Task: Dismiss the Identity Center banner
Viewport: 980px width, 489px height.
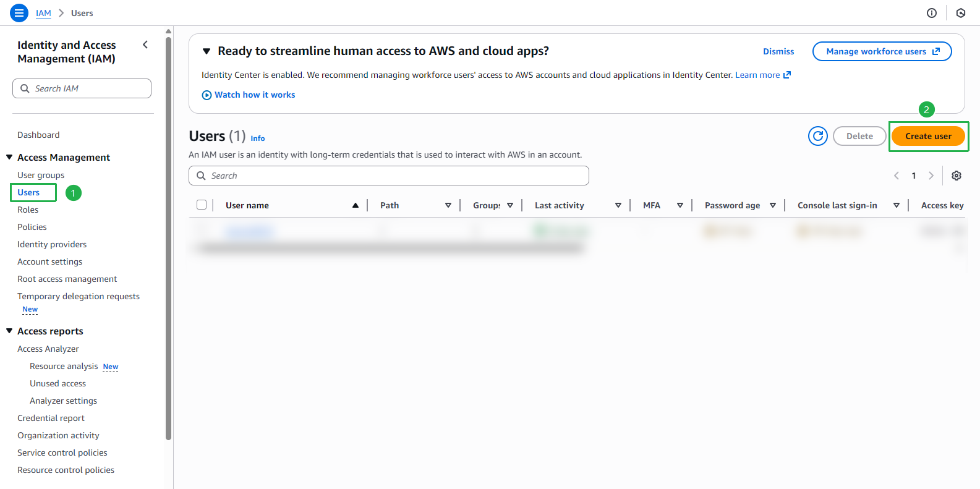Action: (x=778, y=51)
